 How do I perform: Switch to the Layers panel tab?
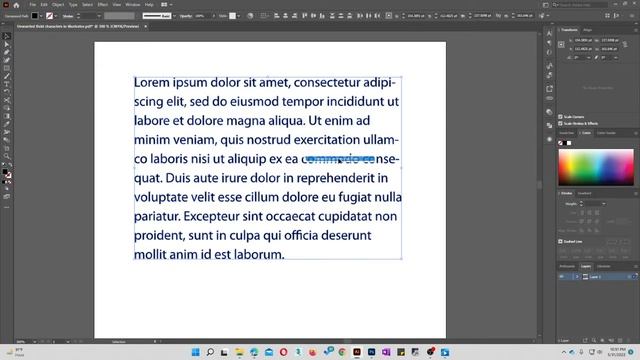tap(586, 266)
